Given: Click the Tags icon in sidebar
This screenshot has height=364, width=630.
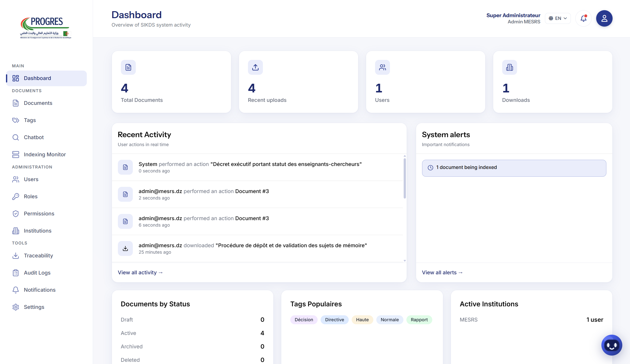Looking at the screenshot, I should [15, 120].
